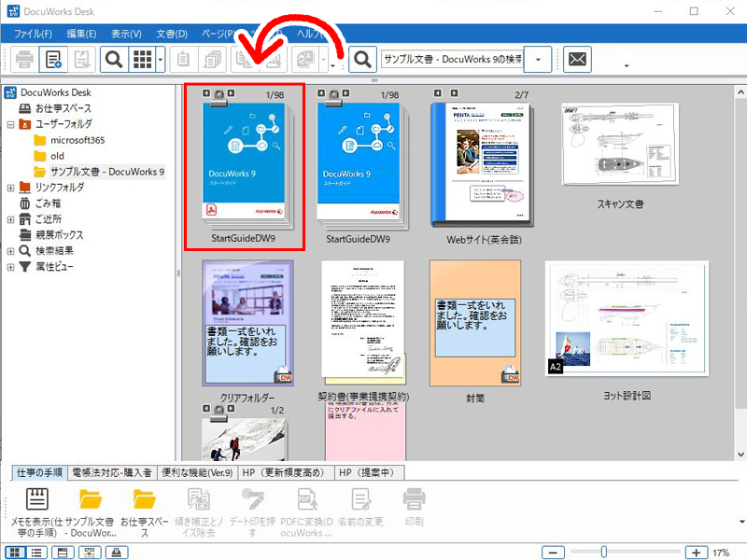Click the clip icon on the mountain photo document

[218, 413]
